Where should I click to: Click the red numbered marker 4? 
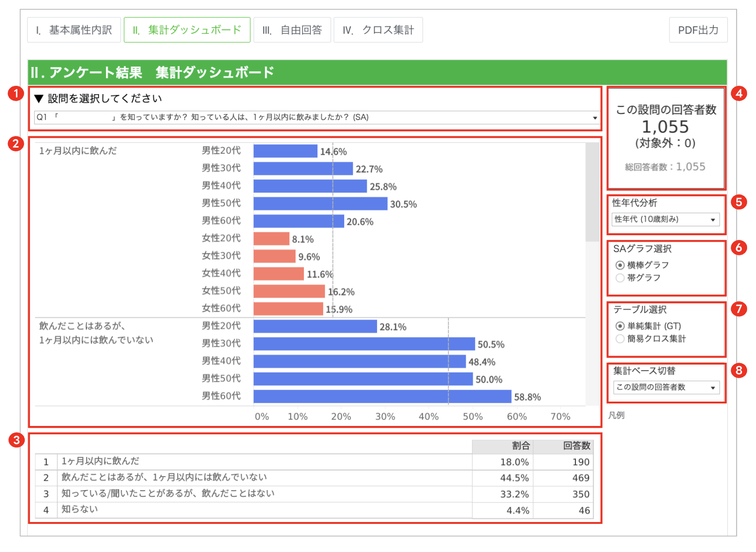(739, 93)
